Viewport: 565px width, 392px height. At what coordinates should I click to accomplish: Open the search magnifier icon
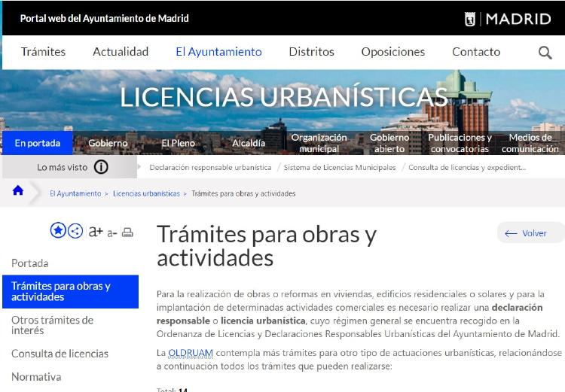pos(545,53)
